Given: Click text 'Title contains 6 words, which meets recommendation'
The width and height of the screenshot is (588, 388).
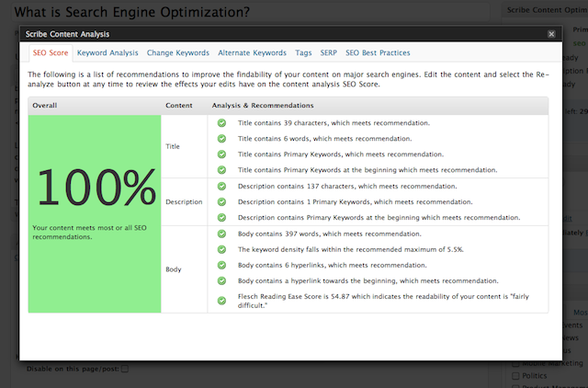Looking at the screenshot, I should (324, 139).
